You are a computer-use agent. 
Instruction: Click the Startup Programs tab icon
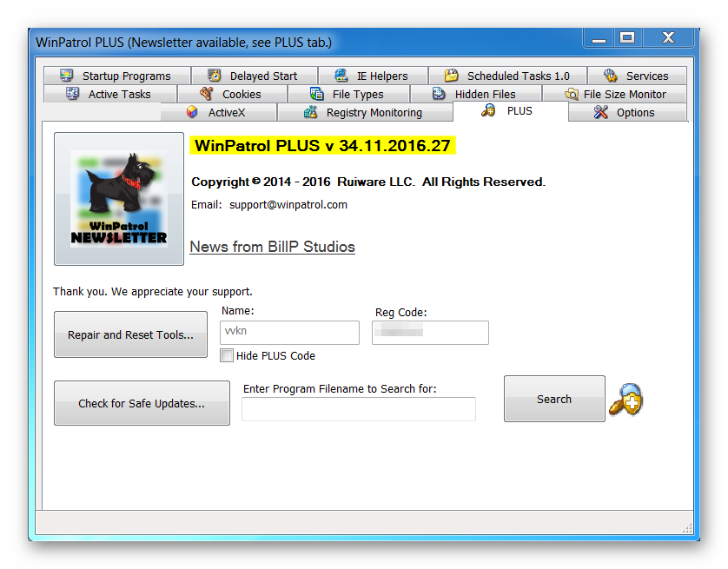[67, 76]
